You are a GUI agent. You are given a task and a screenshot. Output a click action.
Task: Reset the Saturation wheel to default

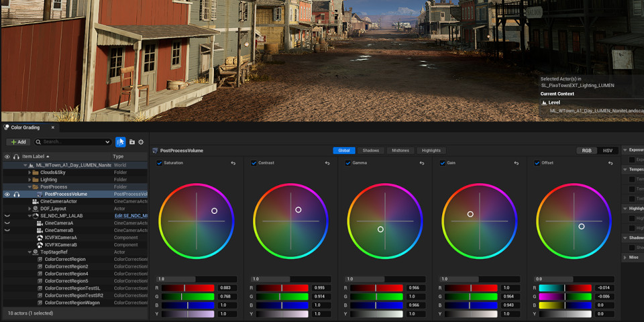tap(233, 163)
